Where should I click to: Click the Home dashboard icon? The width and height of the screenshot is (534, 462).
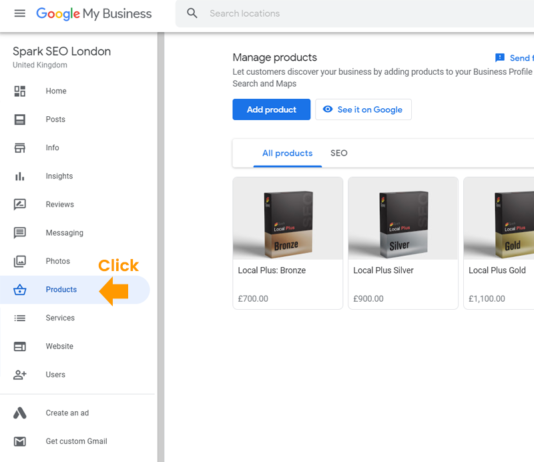(20, 91)
